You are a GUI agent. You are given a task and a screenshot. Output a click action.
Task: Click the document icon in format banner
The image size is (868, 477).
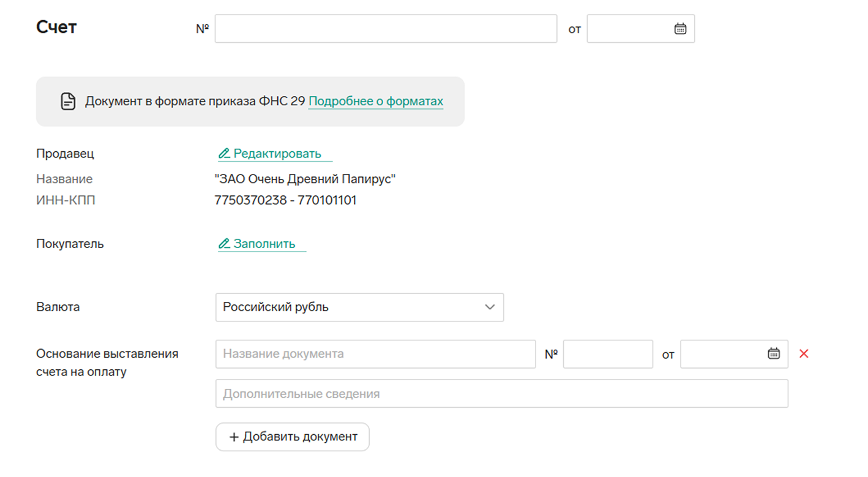(68, 102)
